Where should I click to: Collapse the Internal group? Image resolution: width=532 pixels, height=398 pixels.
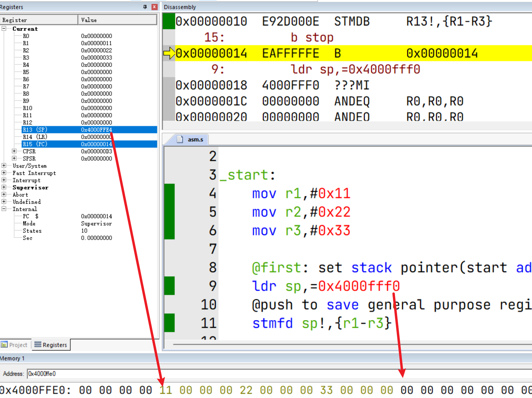4,209
